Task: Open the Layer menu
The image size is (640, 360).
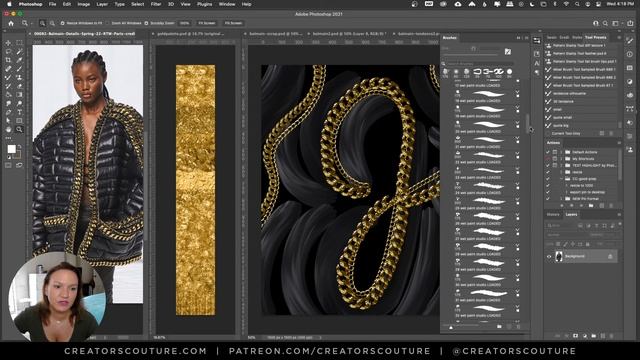Action: 102,4
